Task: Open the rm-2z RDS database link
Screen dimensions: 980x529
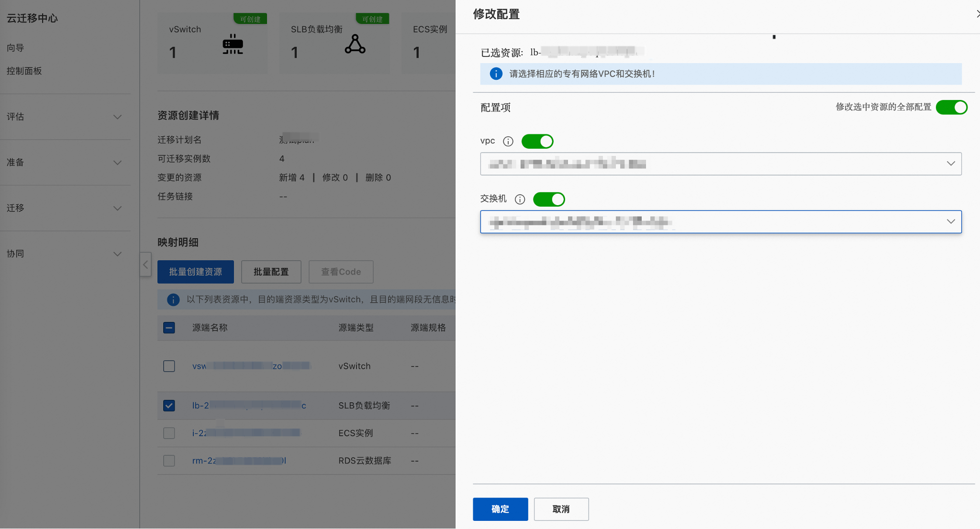Action: pos(239,461)
